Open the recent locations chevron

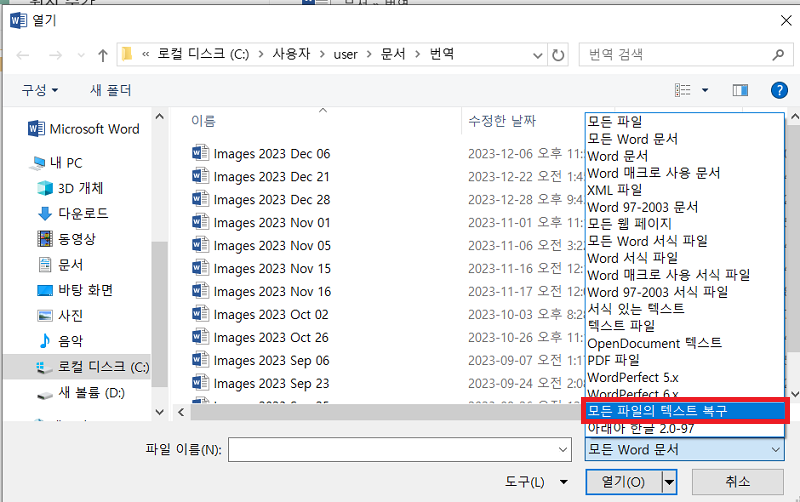(81, 55)
